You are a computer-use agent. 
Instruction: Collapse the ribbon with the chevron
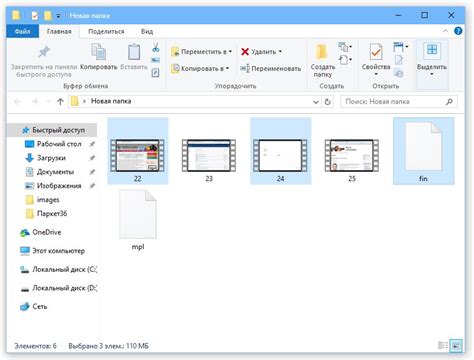click(445, 31)
